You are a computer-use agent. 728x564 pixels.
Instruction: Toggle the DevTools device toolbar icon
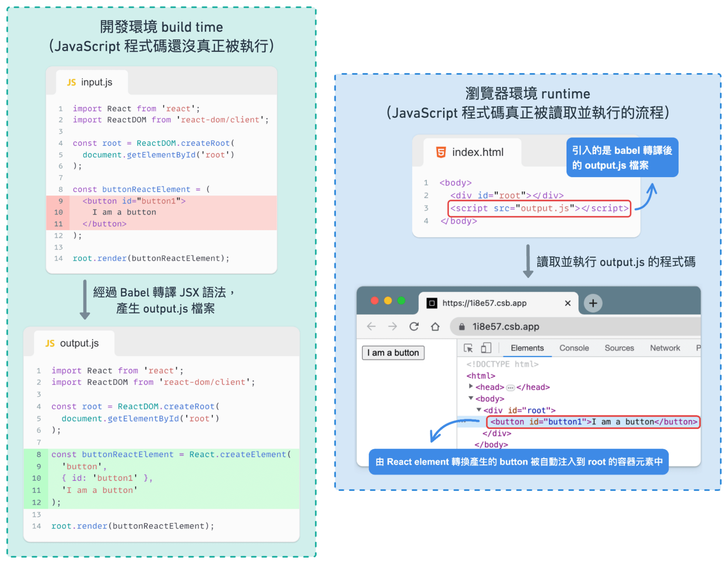(486, 348)
